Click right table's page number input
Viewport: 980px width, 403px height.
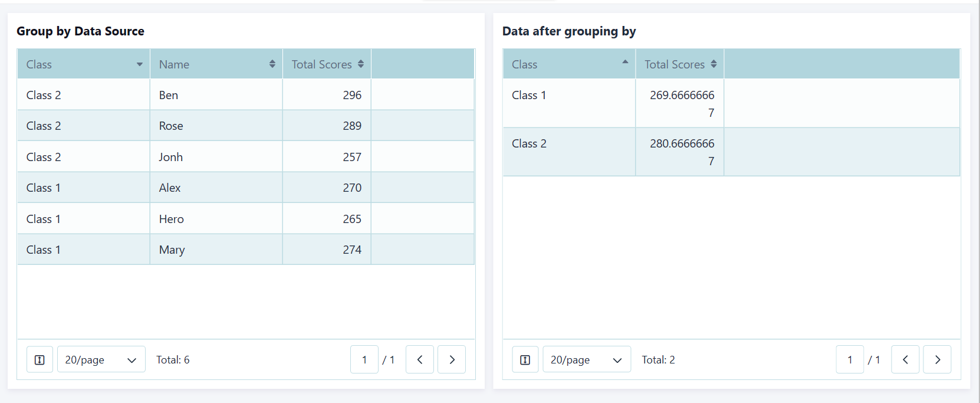pos(850,360)
